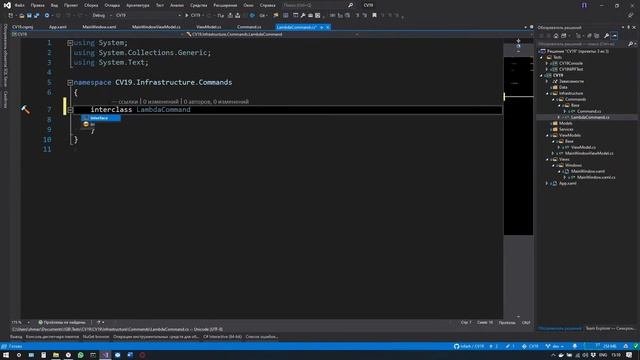Click the Save All toolbar icon
Screen dimensions: 640x360
[x=36, y=16]
